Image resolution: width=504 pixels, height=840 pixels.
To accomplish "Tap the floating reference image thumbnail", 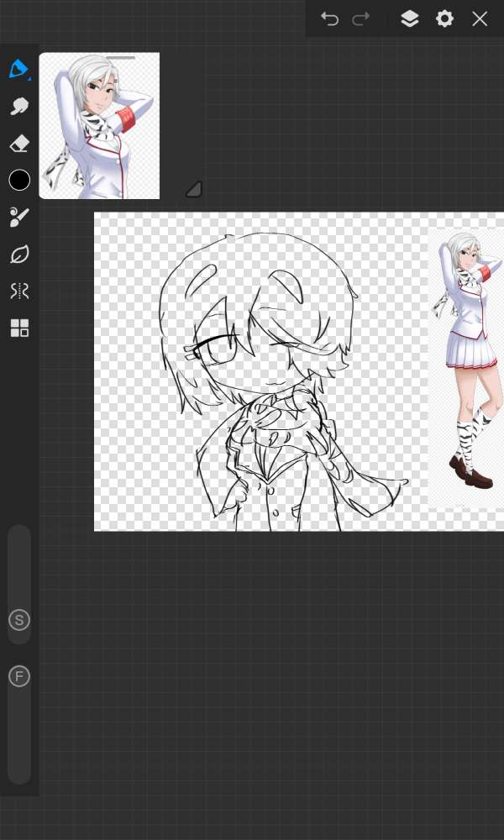I will 99,128.
